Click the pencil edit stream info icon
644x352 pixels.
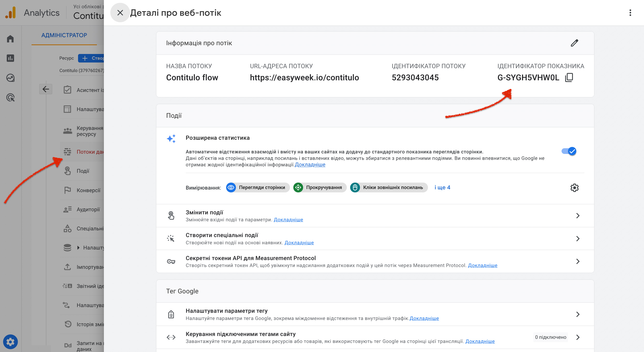(574, 43)
